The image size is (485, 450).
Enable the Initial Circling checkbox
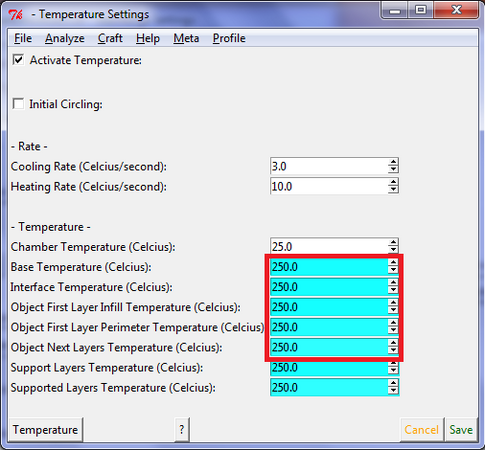point(18,104)
